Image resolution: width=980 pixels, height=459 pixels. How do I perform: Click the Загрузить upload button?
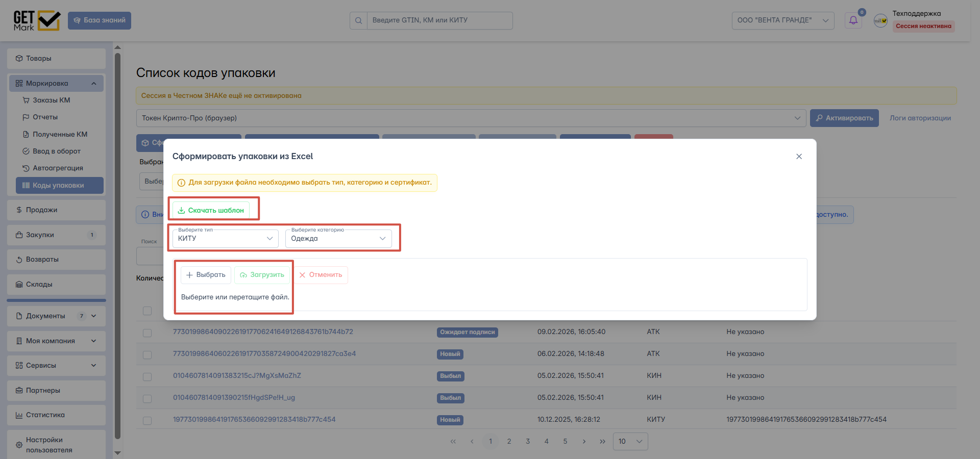[262, 275]
